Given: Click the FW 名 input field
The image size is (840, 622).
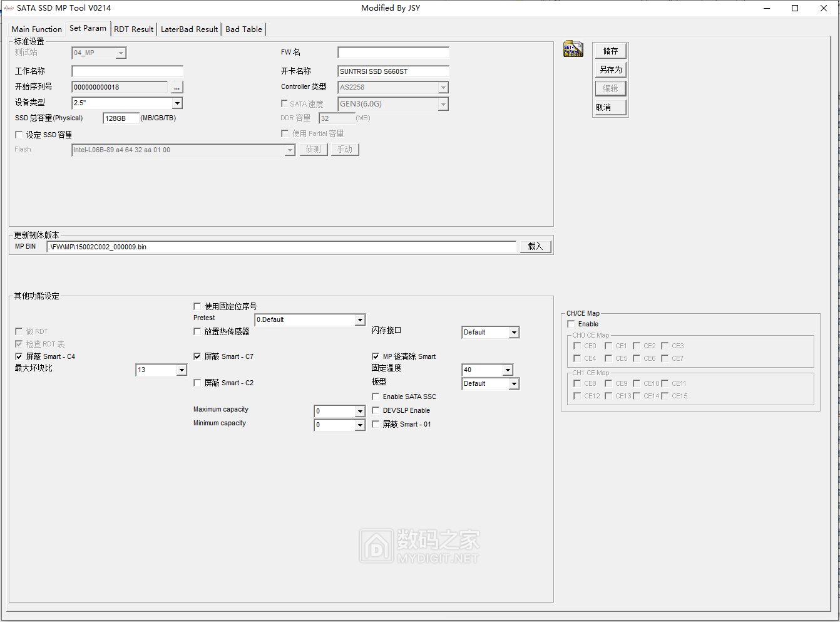Looking at the screenshot, I should (393, 53).
